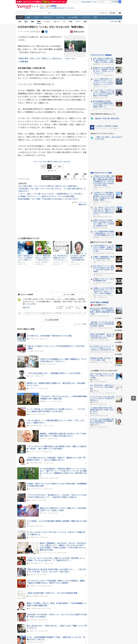The width and height of the screenshot is (138, 644).
Task: Go to page 2 of article
Action: tap(55, 166)
